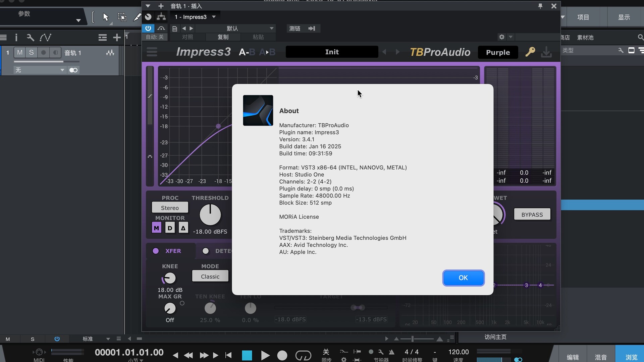Toggle plugin power activate button

point(148,28)
